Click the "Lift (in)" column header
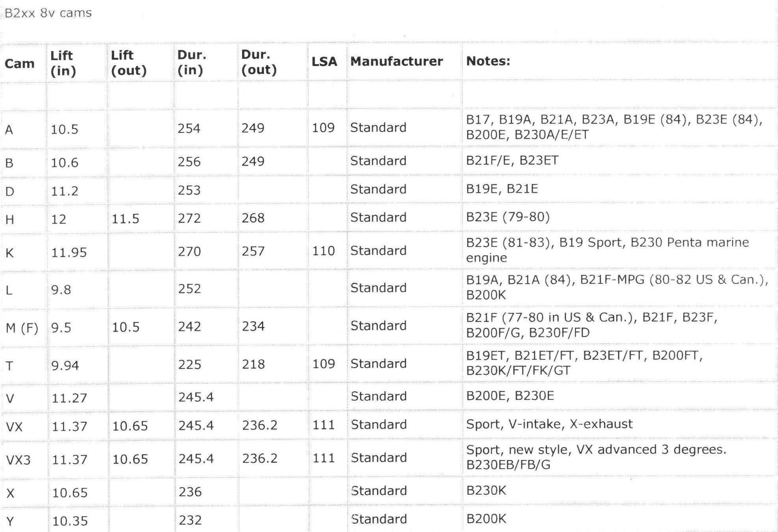Image resolution: width=778 pixels, height=532 pixels. tap(63, 63)
